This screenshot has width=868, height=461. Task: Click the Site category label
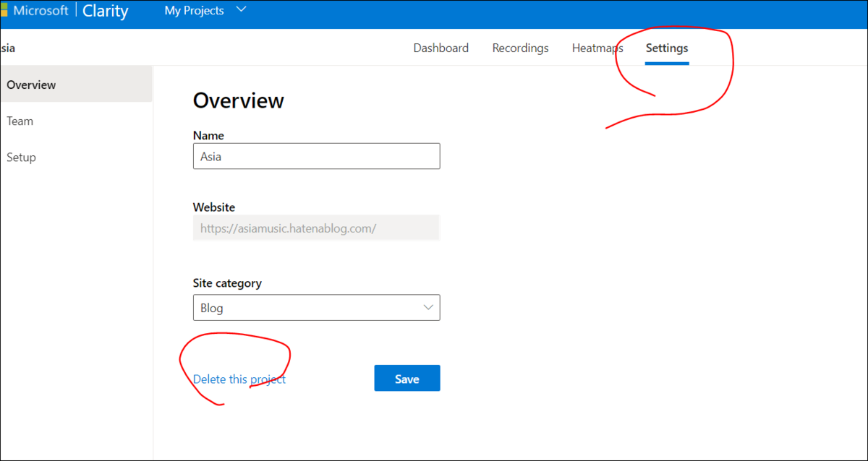[227, 283]
